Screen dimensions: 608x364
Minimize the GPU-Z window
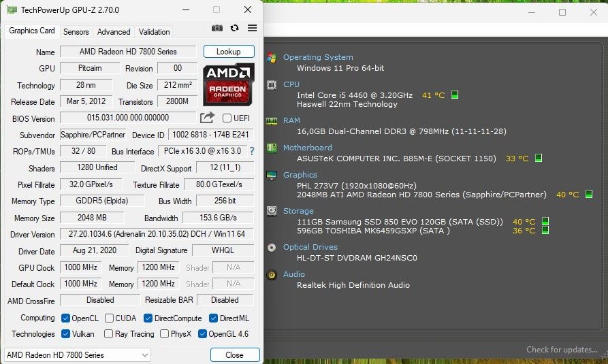(x=186, y=10)
